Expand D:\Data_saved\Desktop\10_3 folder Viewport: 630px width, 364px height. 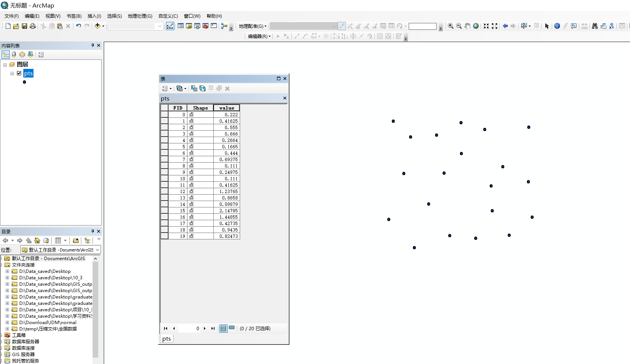[x=7, y=277]
